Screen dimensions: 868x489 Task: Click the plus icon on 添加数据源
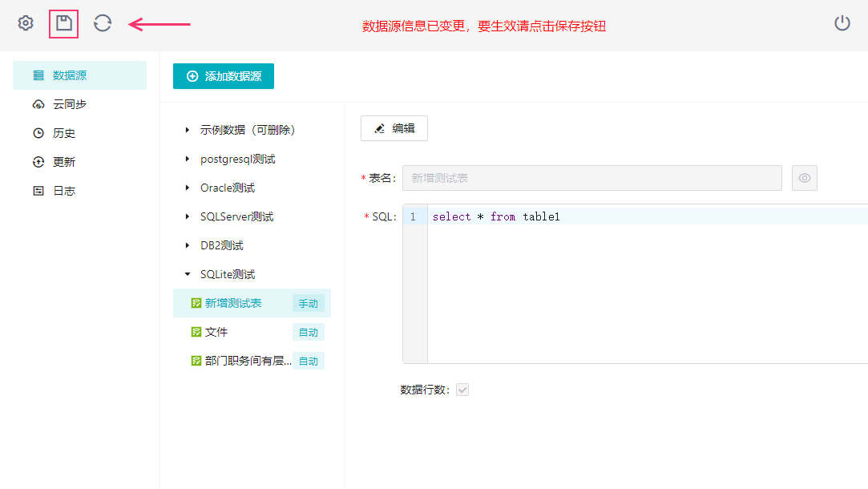[x=192, y=76]
